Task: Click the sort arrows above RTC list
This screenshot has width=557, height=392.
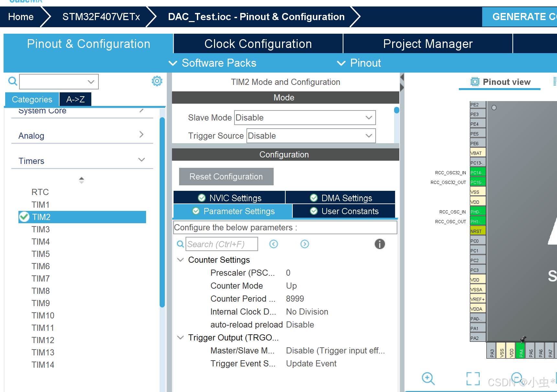Action: point(82,180)
